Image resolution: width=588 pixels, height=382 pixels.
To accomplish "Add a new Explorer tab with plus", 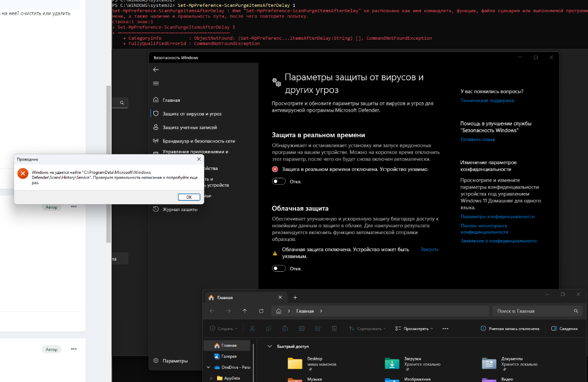I will point(295,297).
